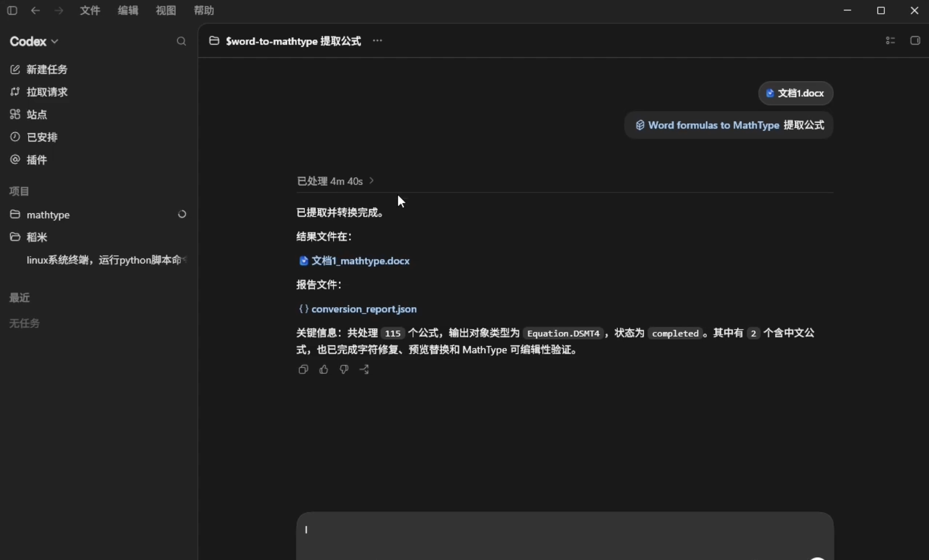Open the attached 文档1.docx chip
This screenshot has height=560, width=929.
click(x=796, y=93)
